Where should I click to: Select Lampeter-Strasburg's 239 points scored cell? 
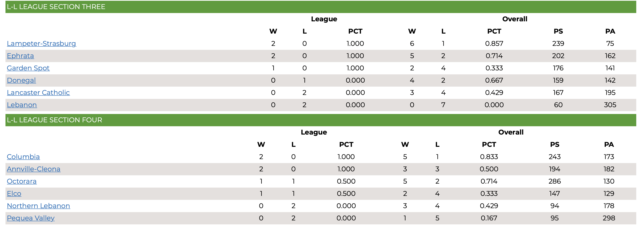pos(558,44)
